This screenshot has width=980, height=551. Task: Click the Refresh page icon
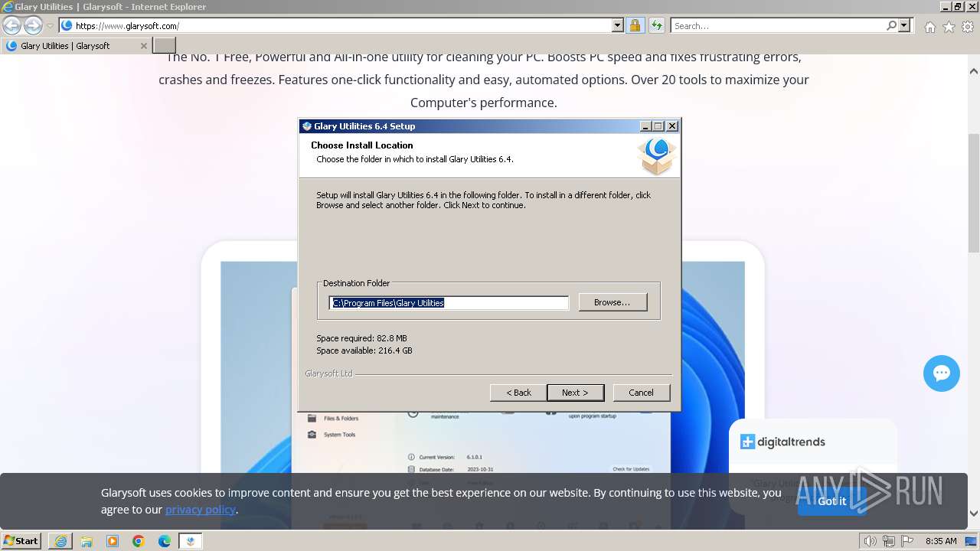click(656, 26)
